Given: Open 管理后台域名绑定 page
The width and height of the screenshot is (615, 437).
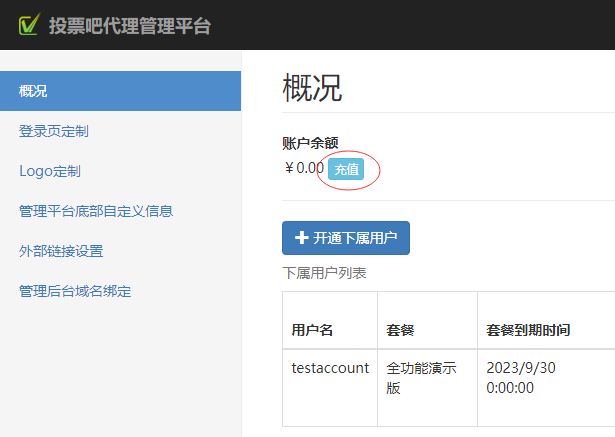Looking at the screenshot, I should pyautogui.click(x=75, y=291).
